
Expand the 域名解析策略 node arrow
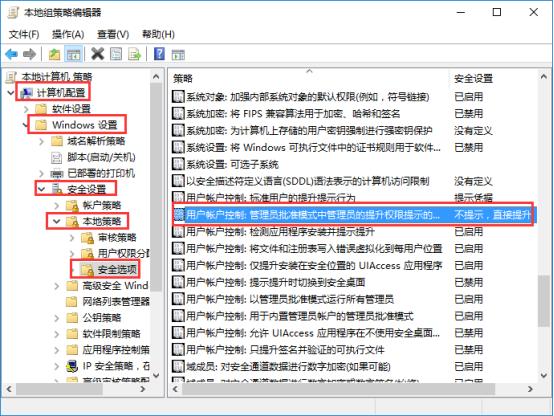41,141
